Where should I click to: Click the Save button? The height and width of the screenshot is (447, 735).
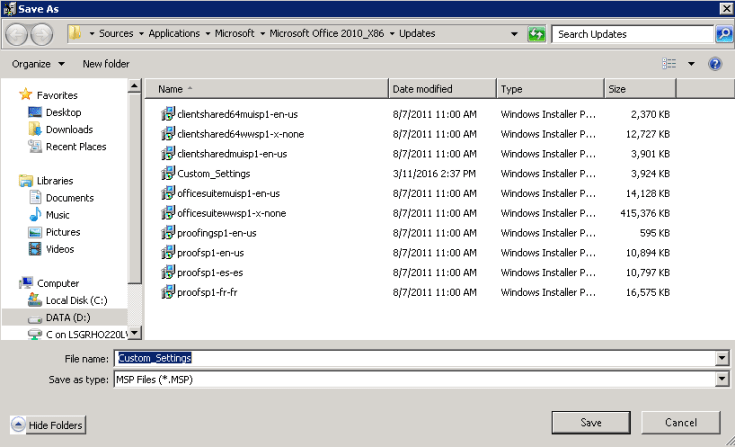(x=590, y=422)
